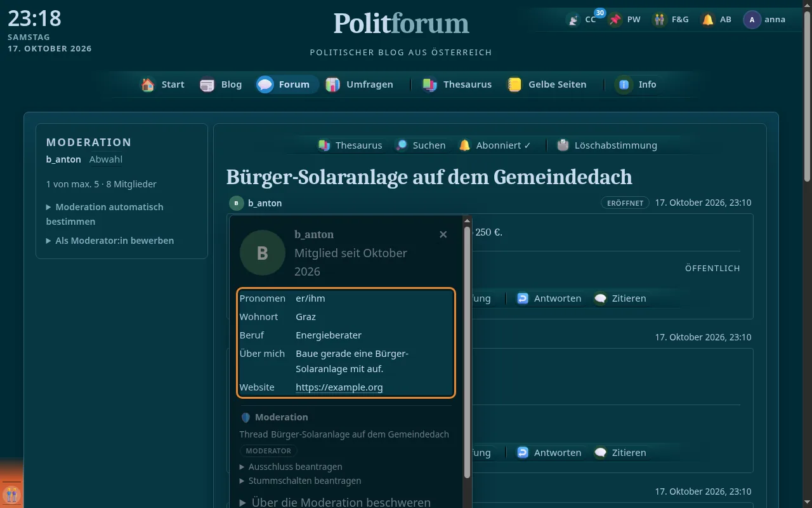Click Zitieren on the first post
The image size is (812, 508).
620,298
